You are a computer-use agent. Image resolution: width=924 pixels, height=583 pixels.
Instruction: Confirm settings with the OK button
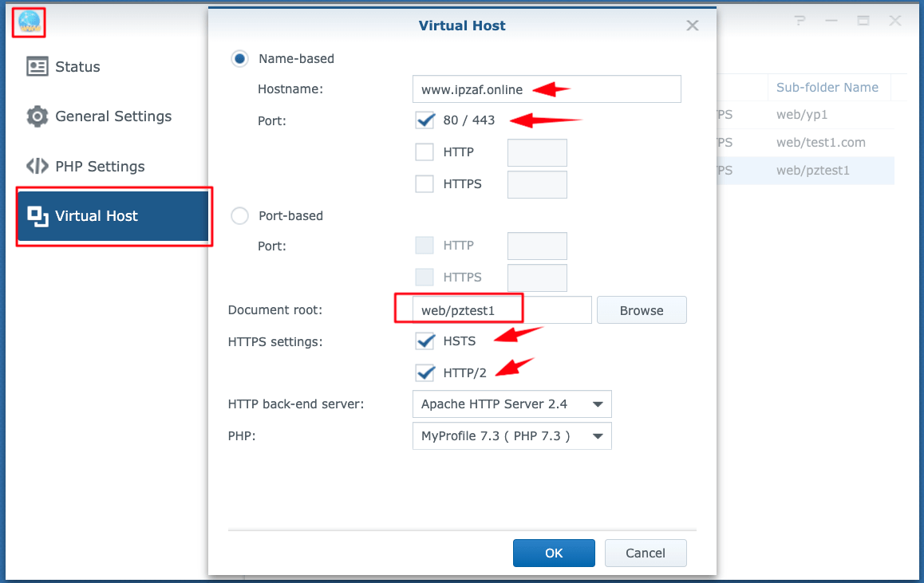(554, 553)
